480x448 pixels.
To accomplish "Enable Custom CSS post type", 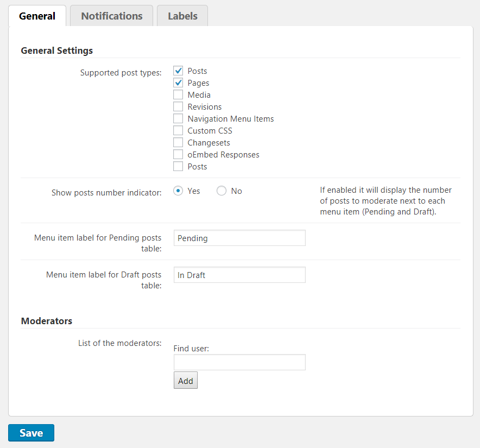I will [178, 131].
